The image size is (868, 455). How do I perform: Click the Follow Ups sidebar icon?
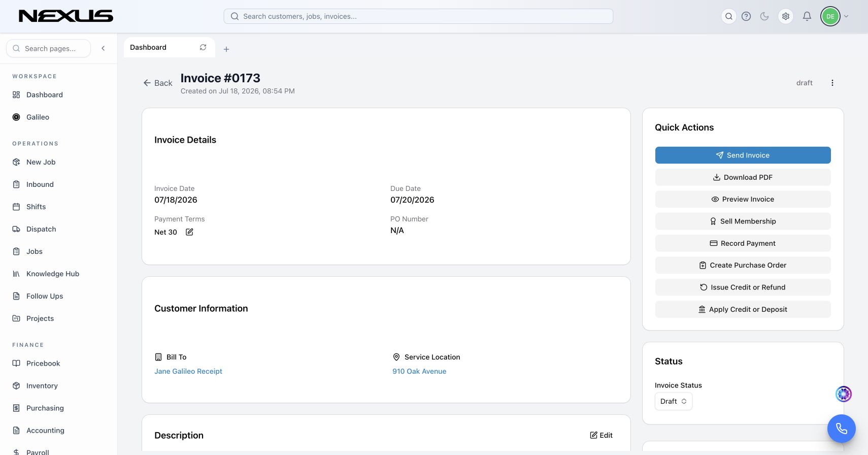click(16, 296)
